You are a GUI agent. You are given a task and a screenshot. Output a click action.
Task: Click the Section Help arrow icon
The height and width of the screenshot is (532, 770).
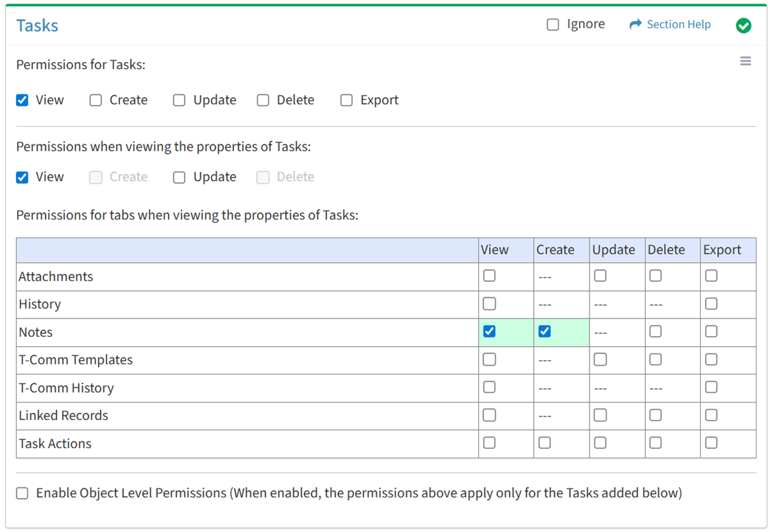635,25
